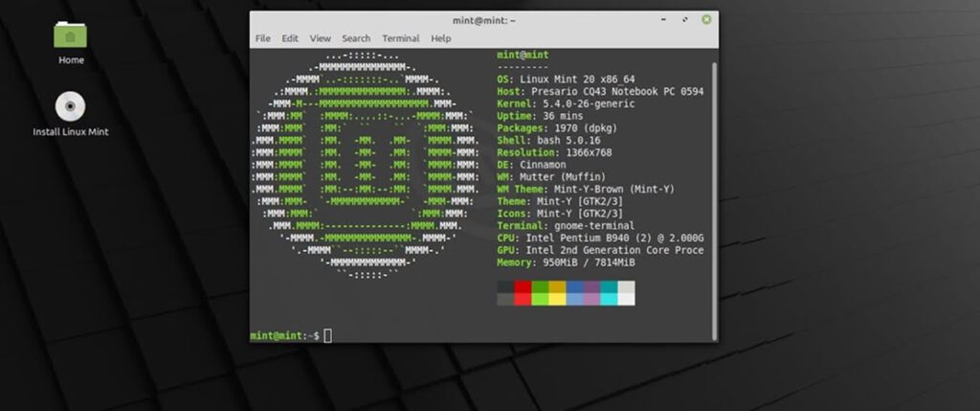Image resolution: width=980 pixels, height=411 pixels.
Task: Click the mint@mint header above the dashes
Action: pyautogui.click(x=523, y=55)
